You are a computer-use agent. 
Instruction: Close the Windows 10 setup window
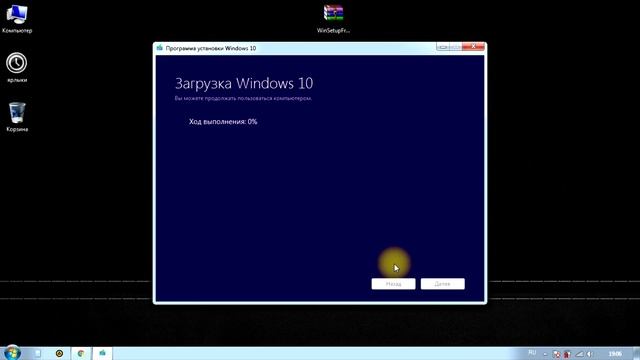pos(473,47)
